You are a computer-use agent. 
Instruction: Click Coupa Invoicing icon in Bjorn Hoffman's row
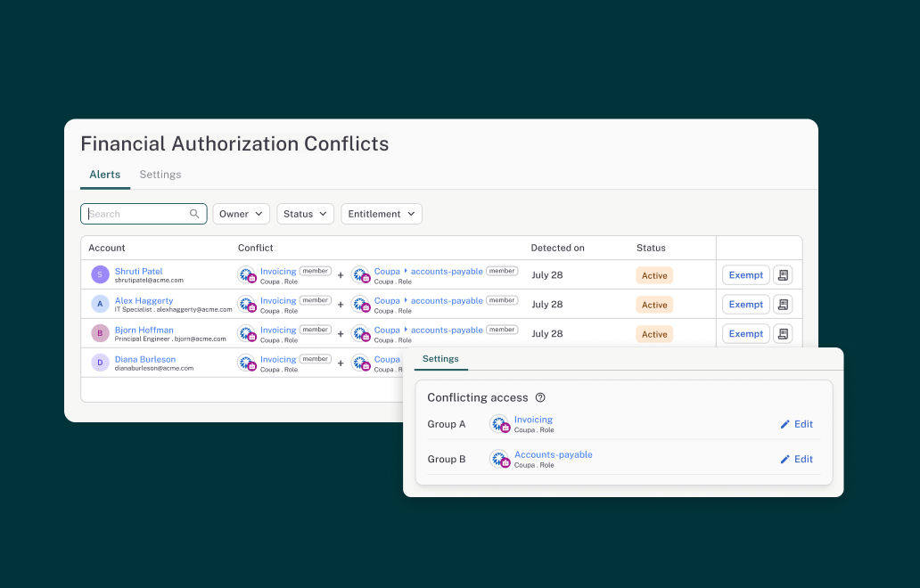click(x=247, y=333)
